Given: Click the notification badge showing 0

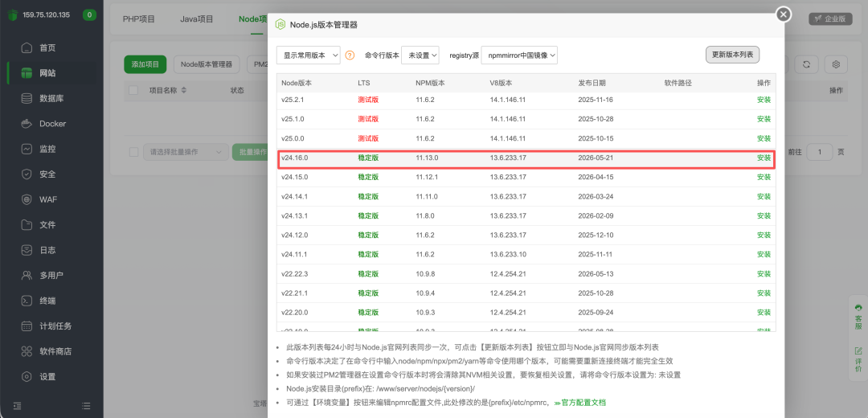Looking at the screenshot, I should tap(90, 15).
